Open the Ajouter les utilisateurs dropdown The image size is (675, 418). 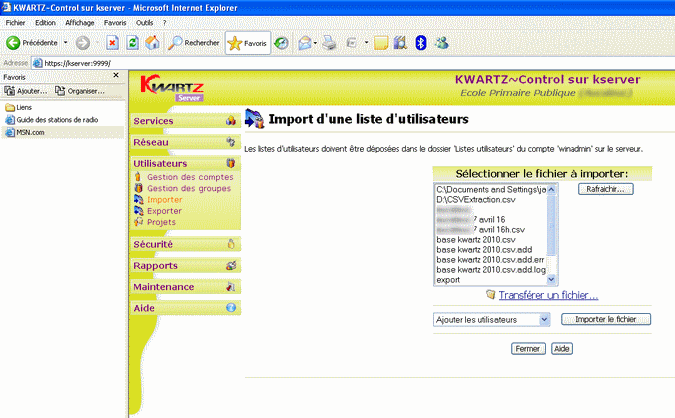[492, 320]
